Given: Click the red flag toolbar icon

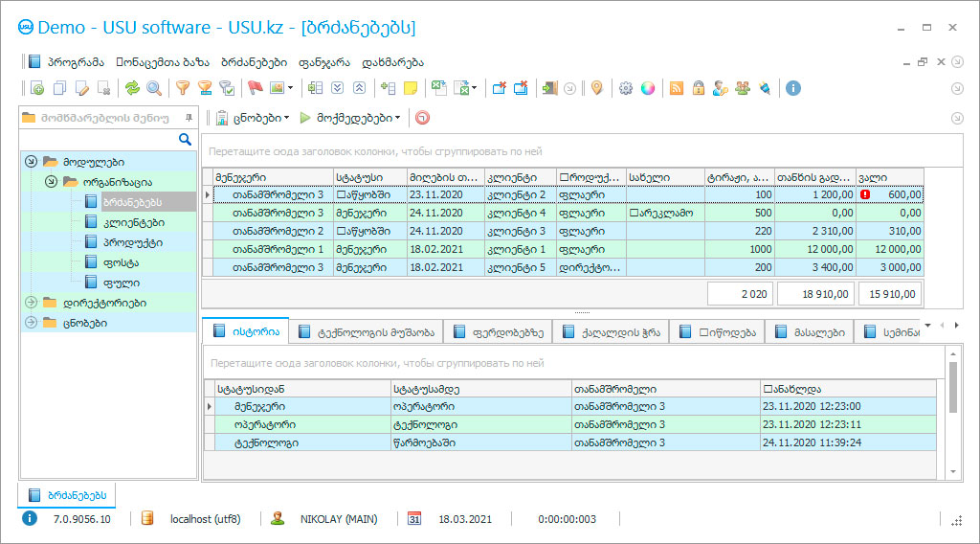Looking at the screenshot, I should (x=255, y=88).
